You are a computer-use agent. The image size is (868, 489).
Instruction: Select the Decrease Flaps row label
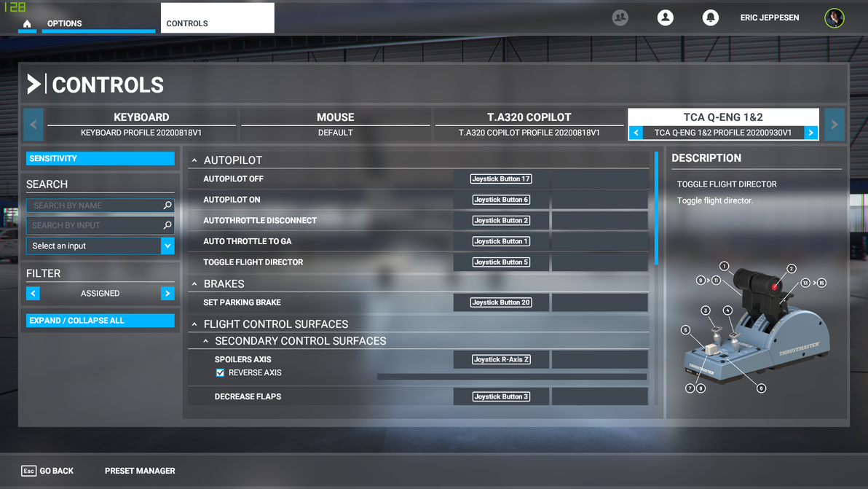pos(248,396)
